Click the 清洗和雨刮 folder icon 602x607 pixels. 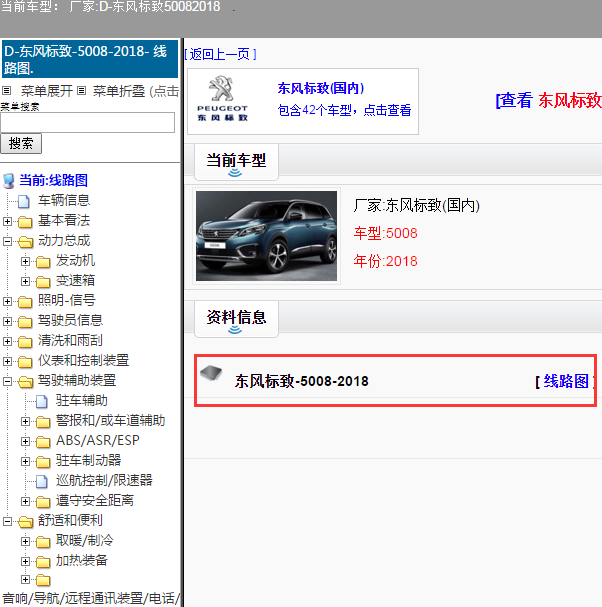pos(25,341)
